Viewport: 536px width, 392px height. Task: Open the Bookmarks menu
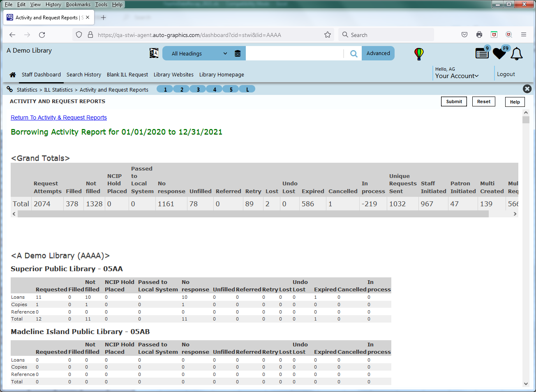78,5
